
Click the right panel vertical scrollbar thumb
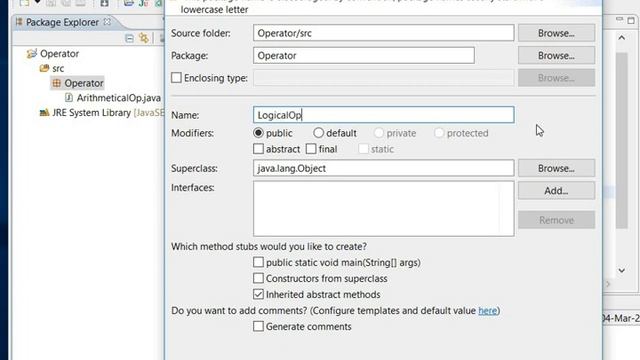(x=622, y=140)
